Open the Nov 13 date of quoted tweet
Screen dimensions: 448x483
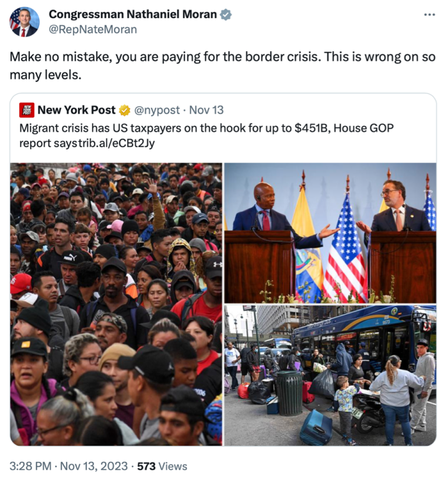206,110
